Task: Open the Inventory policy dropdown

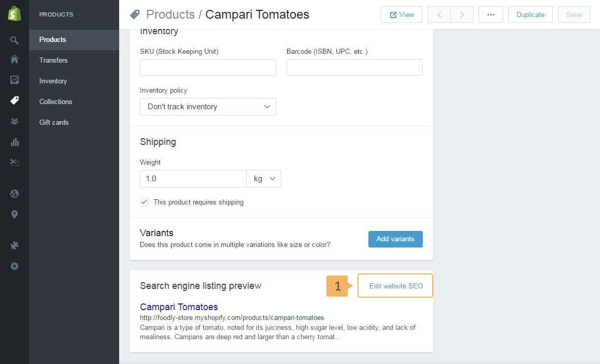Action: (x=208, y=107)
